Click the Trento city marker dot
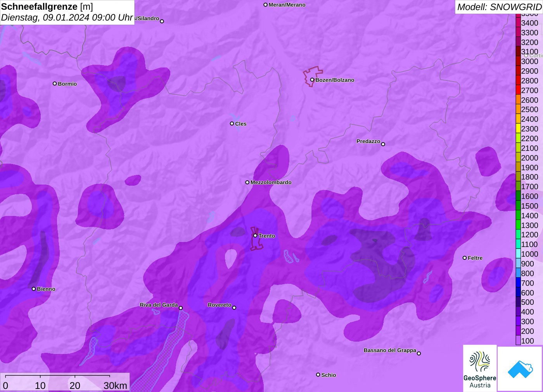The image size is (543, 392). click(255, 236)
